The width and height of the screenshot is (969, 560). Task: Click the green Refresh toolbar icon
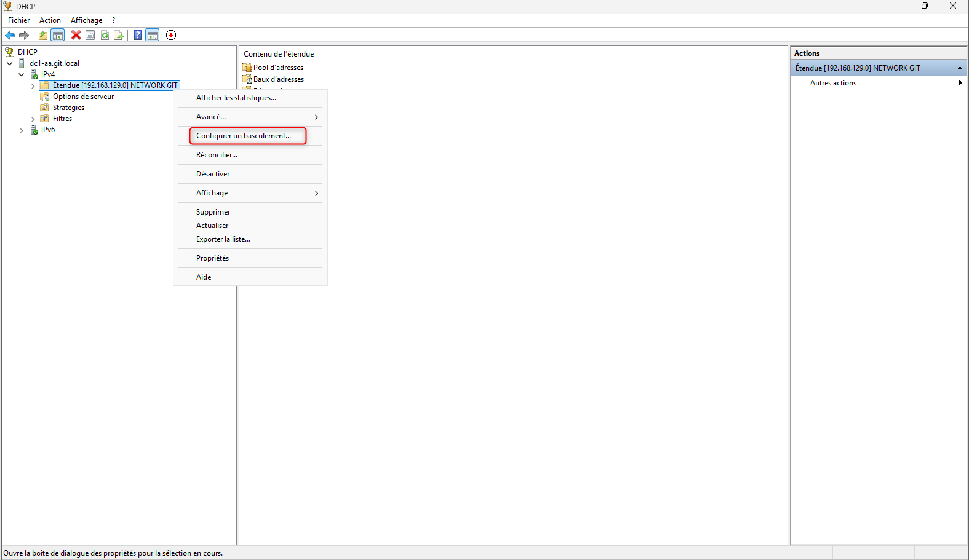point(105,35)
